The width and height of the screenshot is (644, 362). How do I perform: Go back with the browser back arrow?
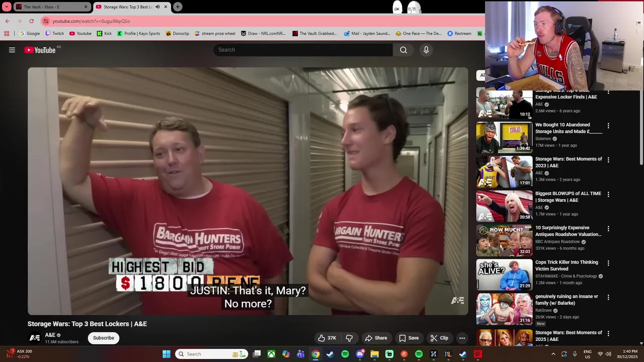[x=7, y=21]
